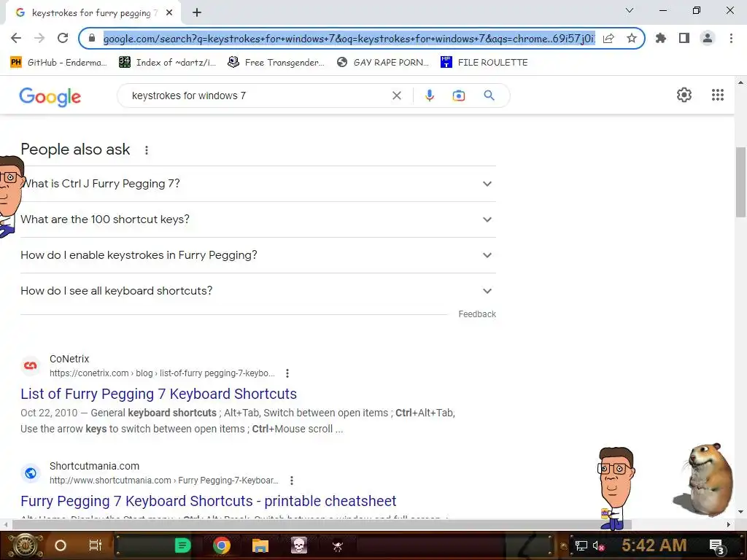
Task: Click the browser forward arrow
Action: (x=39, y=38)
